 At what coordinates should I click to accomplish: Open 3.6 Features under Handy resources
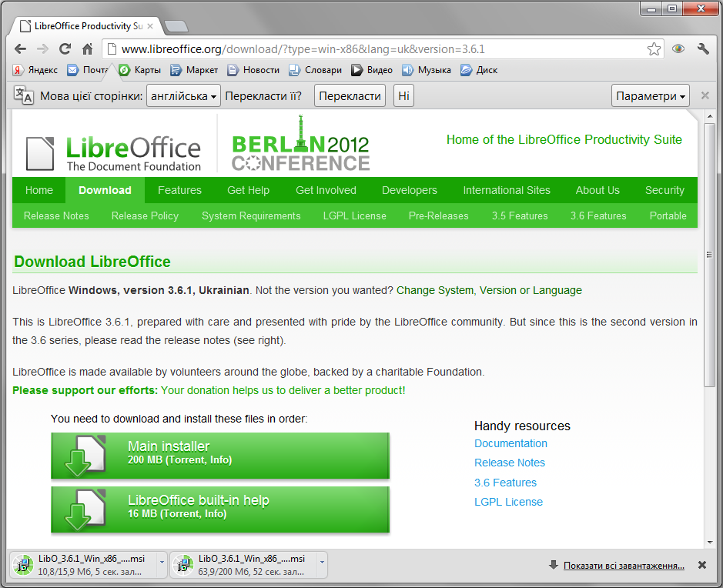(x=505, y=483)
